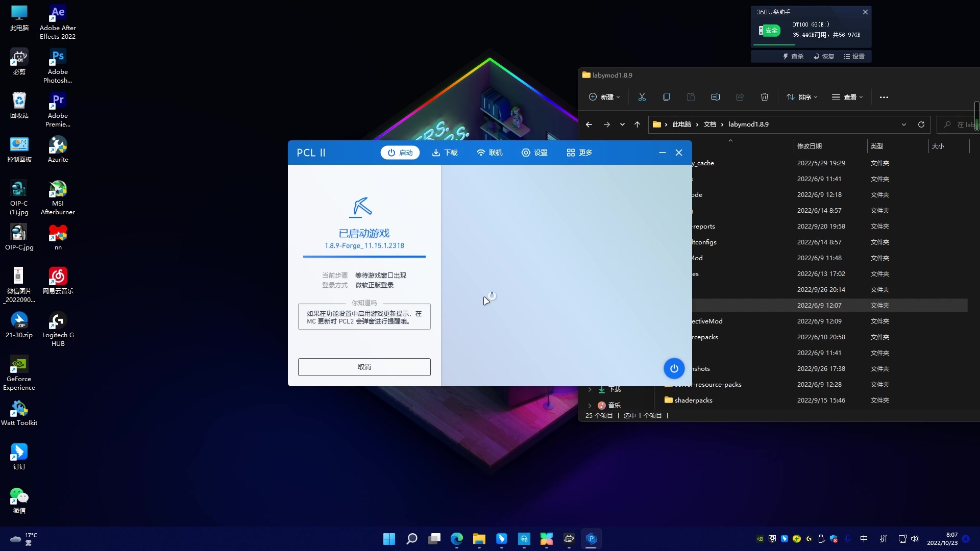This screenshot has height=551, width=980.
Task: Click 查杀 in 360 U盘助手 popup
Action: click(x=794, y=57)
